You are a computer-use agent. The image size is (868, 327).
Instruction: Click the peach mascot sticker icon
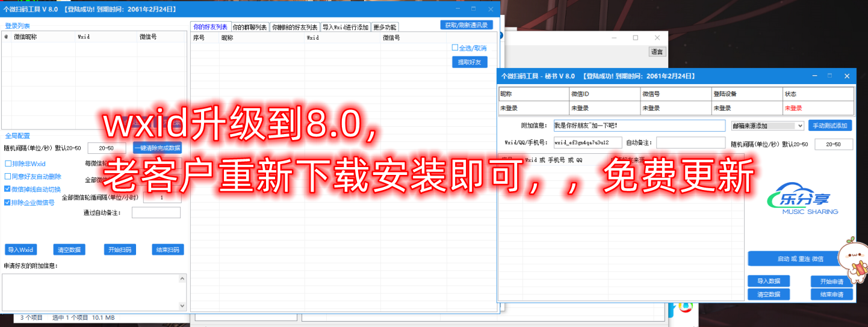tap(852, 260)
